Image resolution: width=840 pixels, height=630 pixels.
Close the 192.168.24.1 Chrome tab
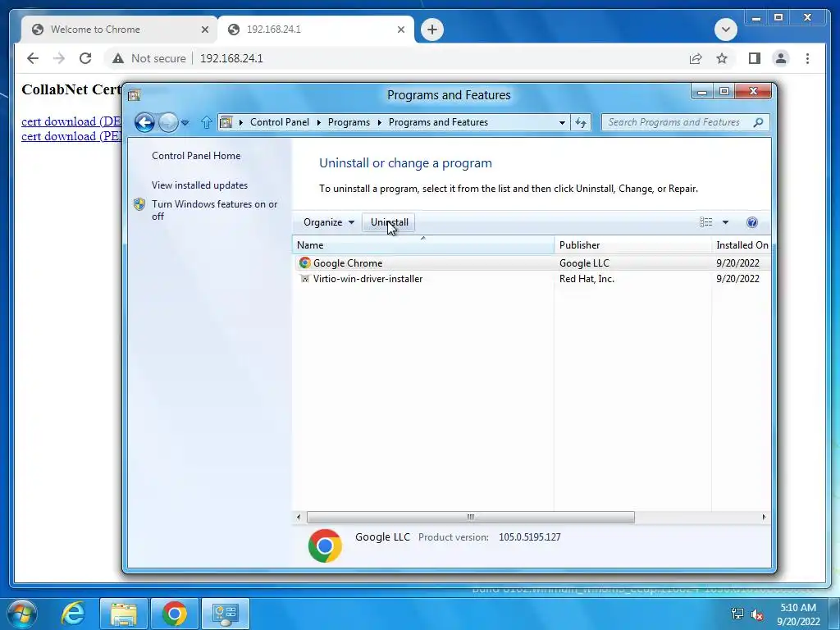[400, 30]
